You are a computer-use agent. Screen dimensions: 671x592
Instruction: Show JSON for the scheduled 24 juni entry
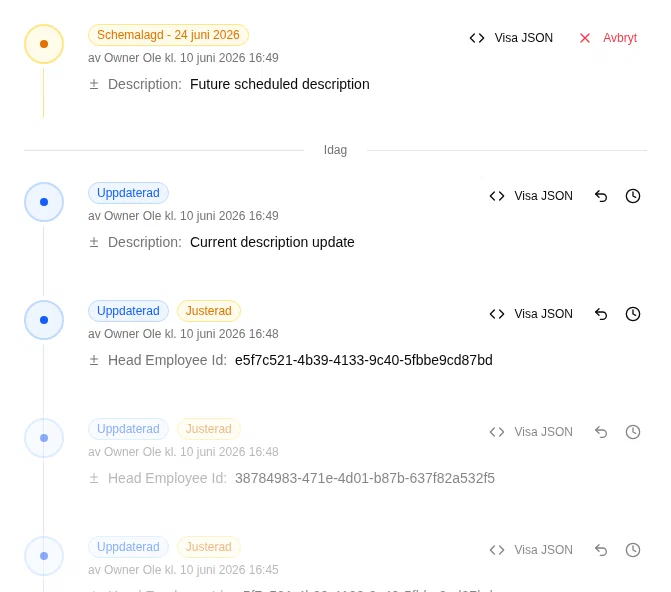click(511, 38)
